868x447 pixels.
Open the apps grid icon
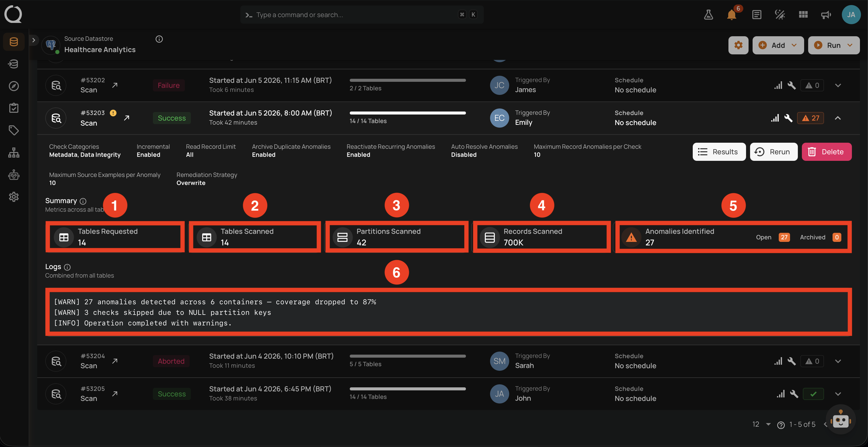(803, 15)
